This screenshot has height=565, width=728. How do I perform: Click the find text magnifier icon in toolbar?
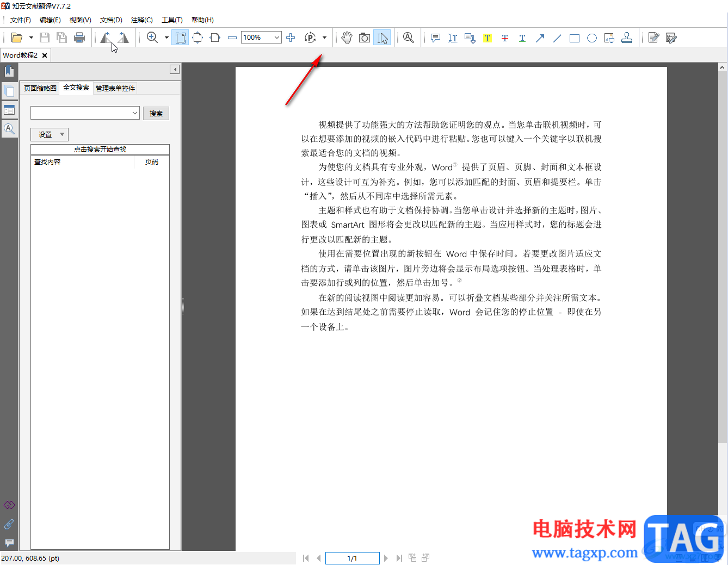tap(409, 38)
